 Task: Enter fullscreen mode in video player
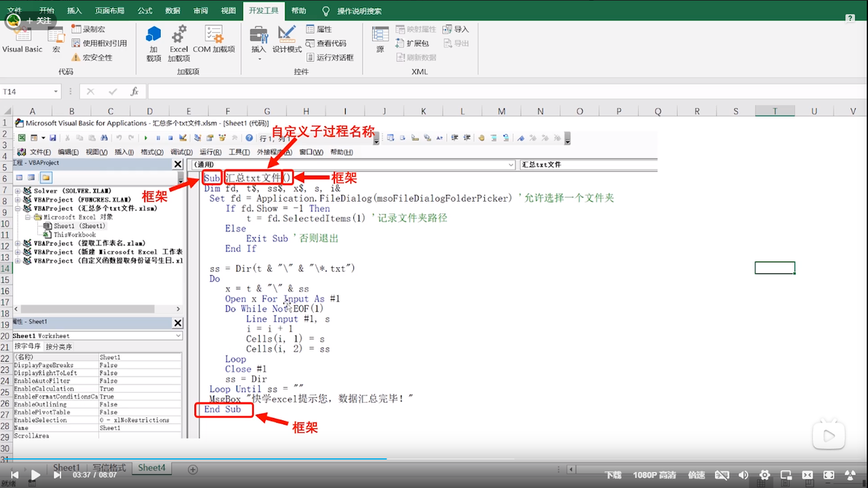click(829, 475)
